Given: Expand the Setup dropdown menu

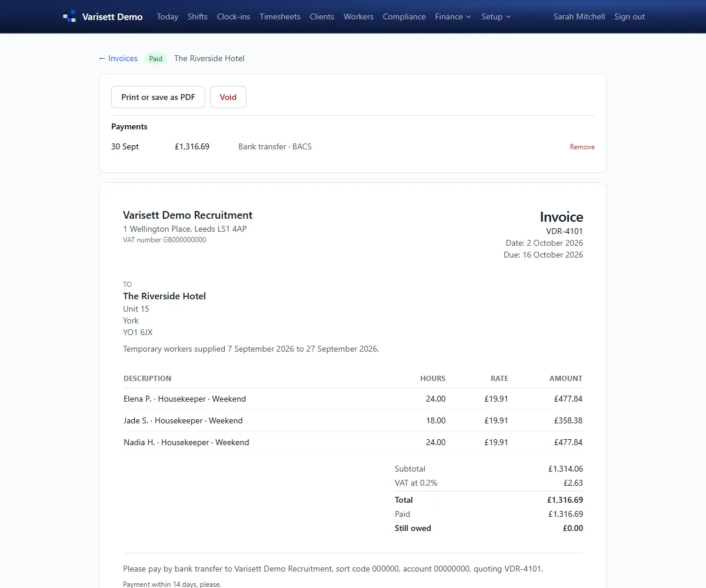Looking at the screenshot, I should pos(496,16).
